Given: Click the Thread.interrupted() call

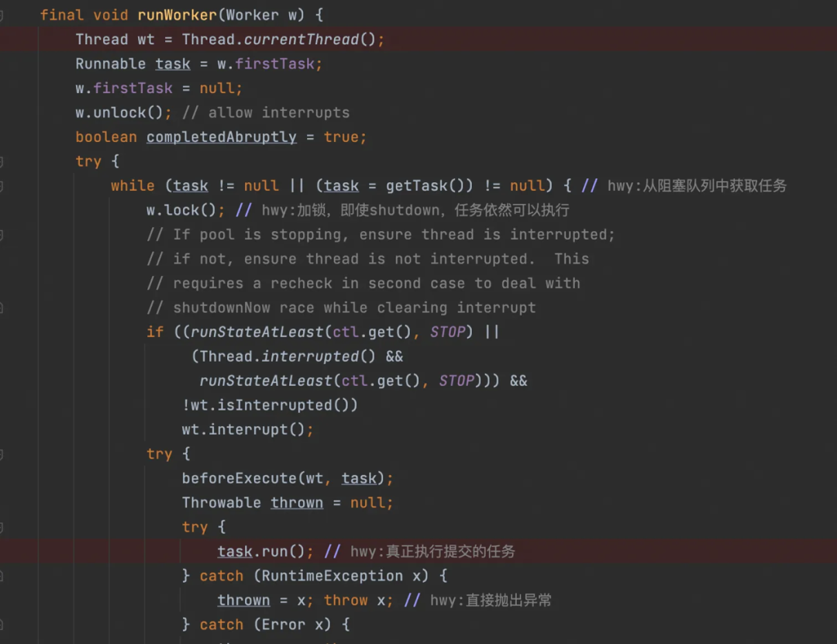Looking at the screenshot, I should click(288, 356).
